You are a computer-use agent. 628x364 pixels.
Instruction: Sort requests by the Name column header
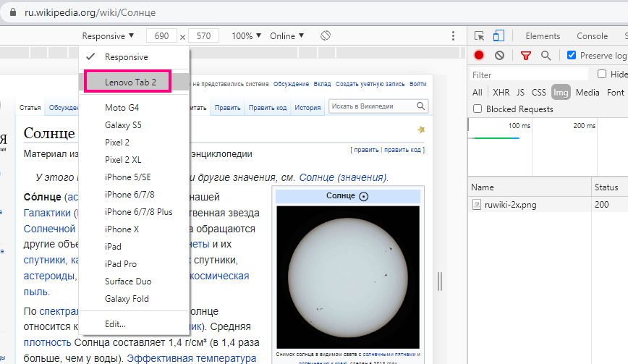point(530,187)
